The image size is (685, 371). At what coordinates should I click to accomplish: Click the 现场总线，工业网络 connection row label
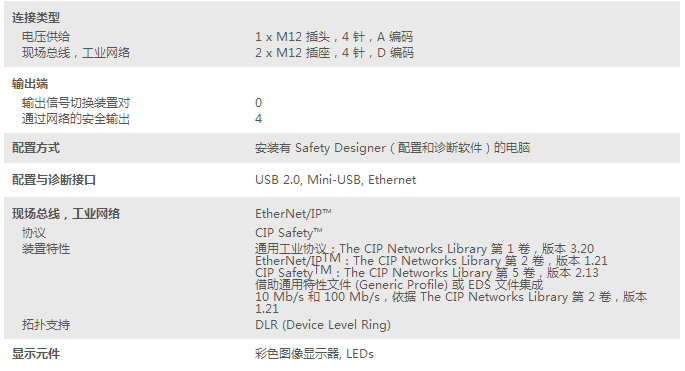(x=76, y=53)
